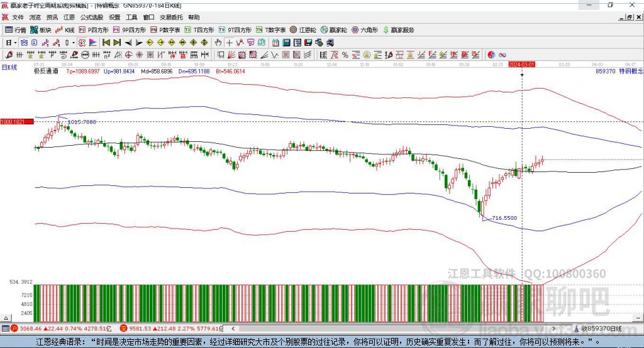644x348 pixels.
Task: Launch the 江恩轮 wheel tool
Action: pos(303,30)
